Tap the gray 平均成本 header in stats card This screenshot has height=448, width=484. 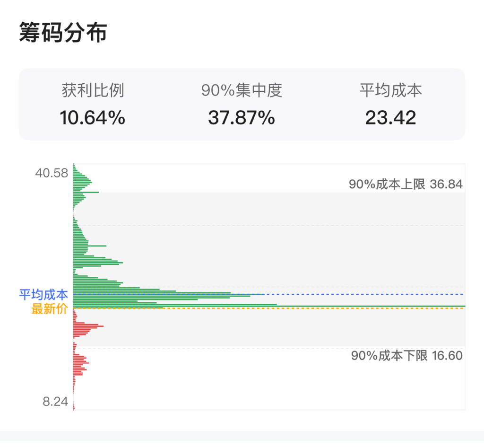[390, 90]
